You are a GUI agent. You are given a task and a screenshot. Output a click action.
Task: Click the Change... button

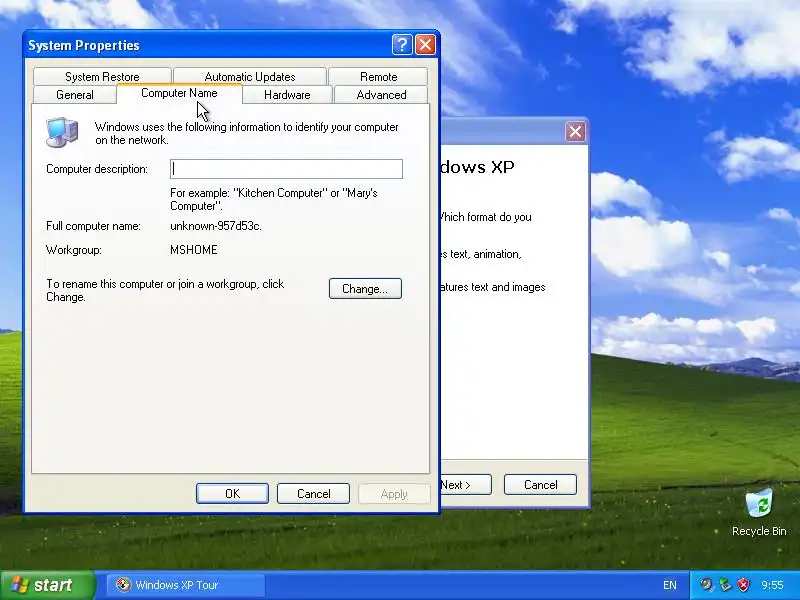coord(365,289)
